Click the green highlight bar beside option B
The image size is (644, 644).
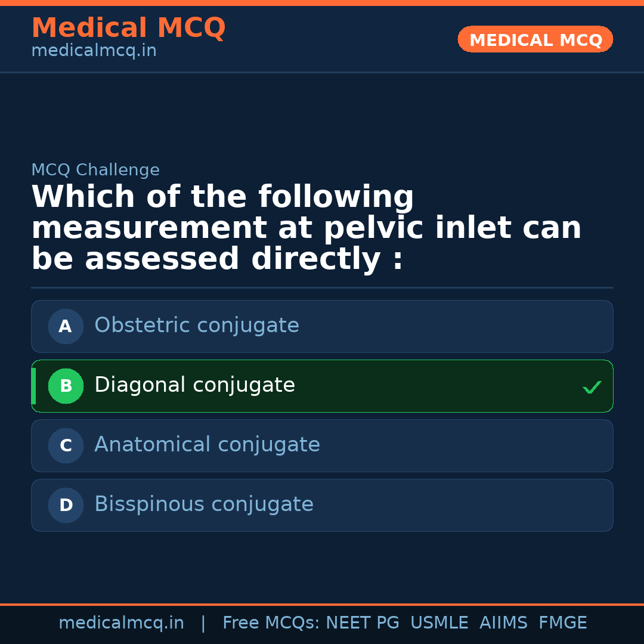point(33,386)
